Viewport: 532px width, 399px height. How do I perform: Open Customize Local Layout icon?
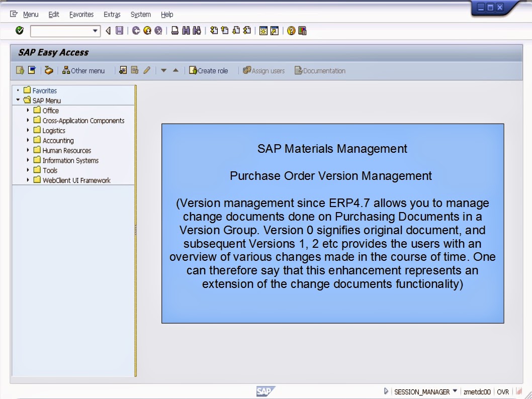point(302,31)
